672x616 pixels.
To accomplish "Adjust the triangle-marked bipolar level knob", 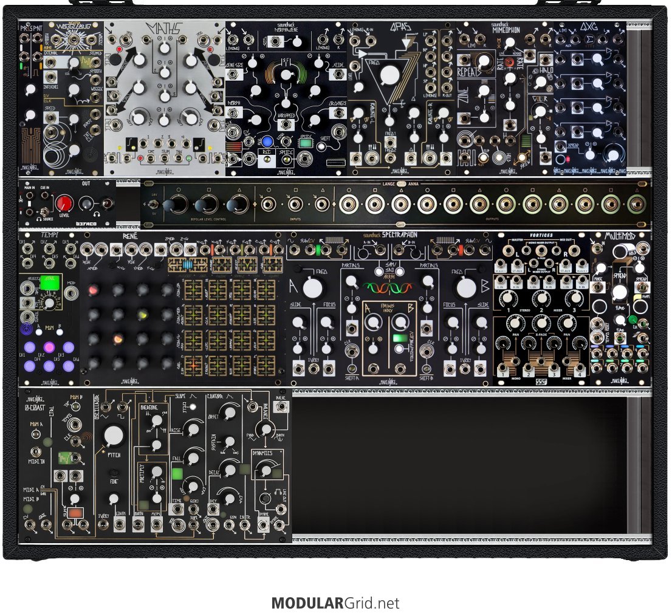I will coord(238,205).
